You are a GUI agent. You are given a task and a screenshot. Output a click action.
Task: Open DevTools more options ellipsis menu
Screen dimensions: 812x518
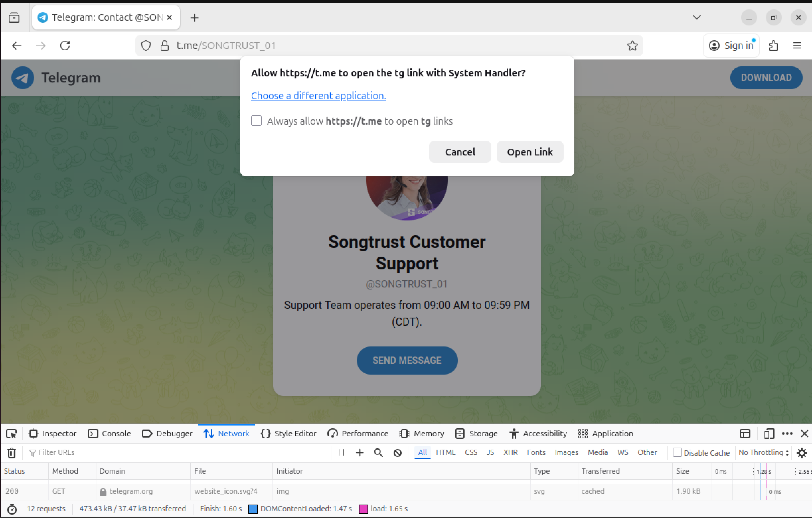787,434
